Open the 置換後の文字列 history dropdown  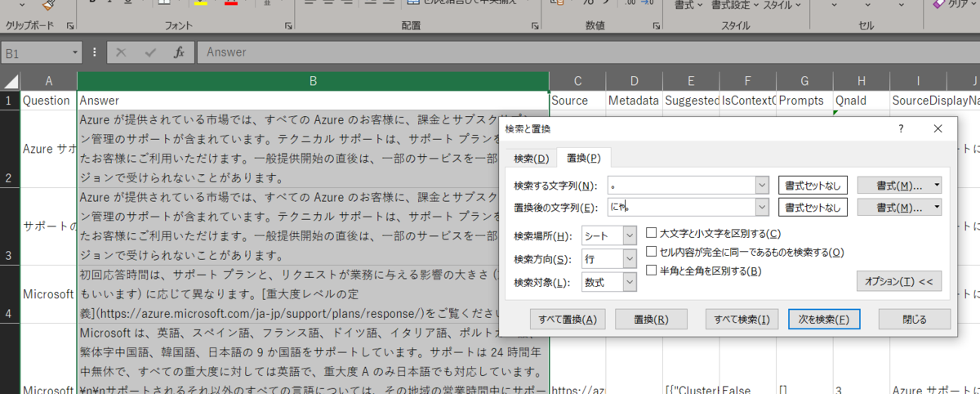tap(762, 208)
